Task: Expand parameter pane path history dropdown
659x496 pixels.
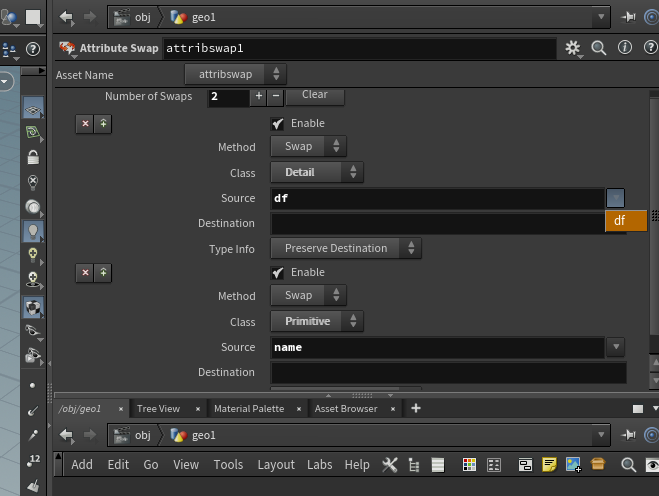Action: (601, 17)
